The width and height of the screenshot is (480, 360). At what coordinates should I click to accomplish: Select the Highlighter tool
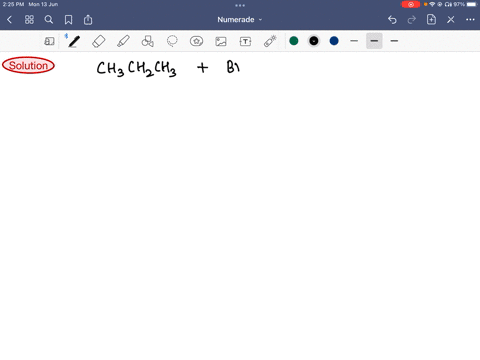point(123,41)
